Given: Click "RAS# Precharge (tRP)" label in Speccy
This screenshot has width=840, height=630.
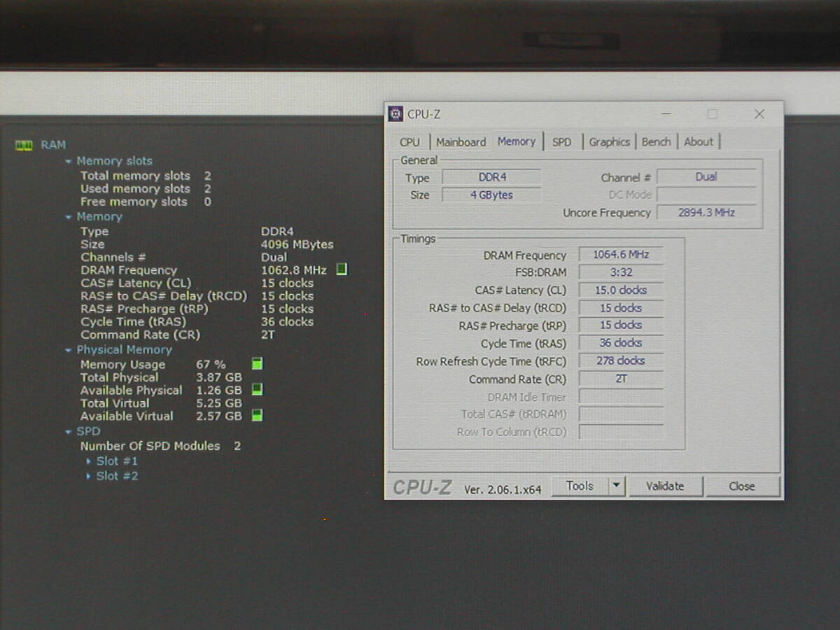Looking at the screenshot, I should (144, 309).
